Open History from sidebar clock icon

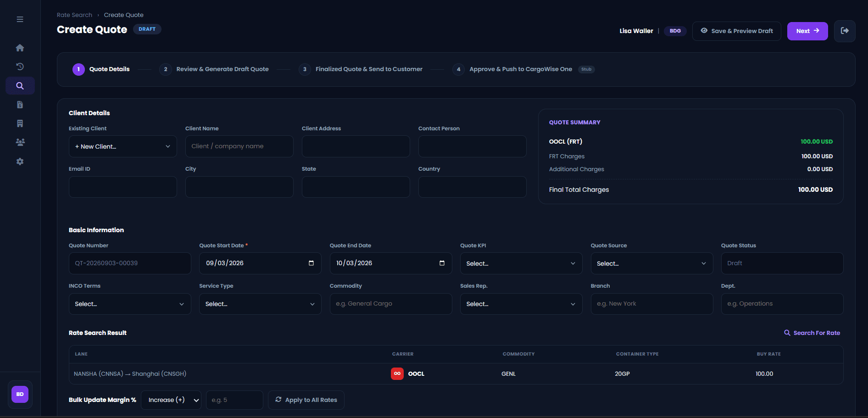[20, 67]
